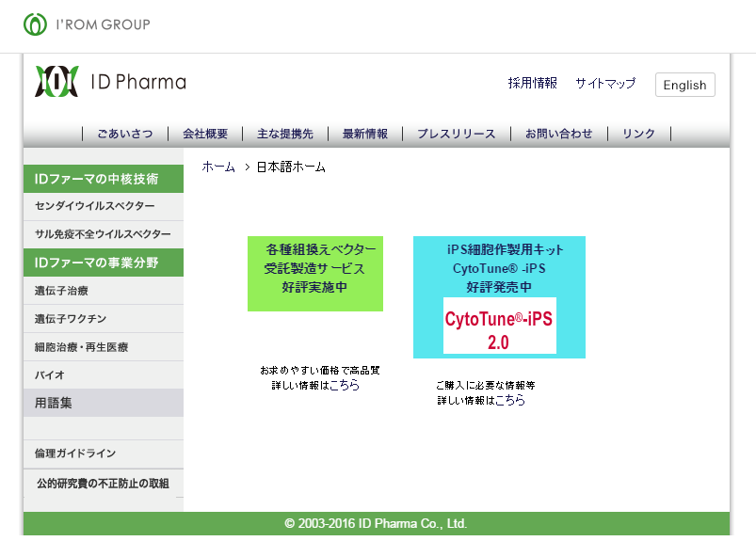Click the copyright 2003-2016 ID Pharma footer text

376,524
